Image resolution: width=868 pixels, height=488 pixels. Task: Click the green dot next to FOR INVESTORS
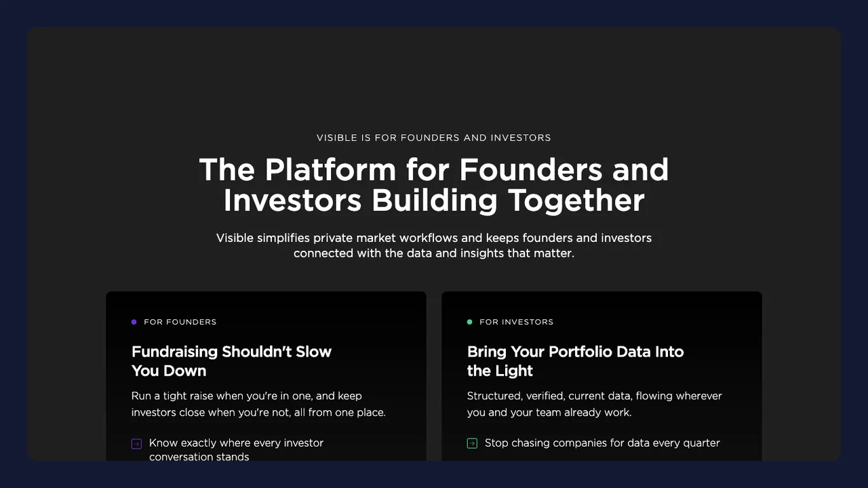tap(469, 322)
